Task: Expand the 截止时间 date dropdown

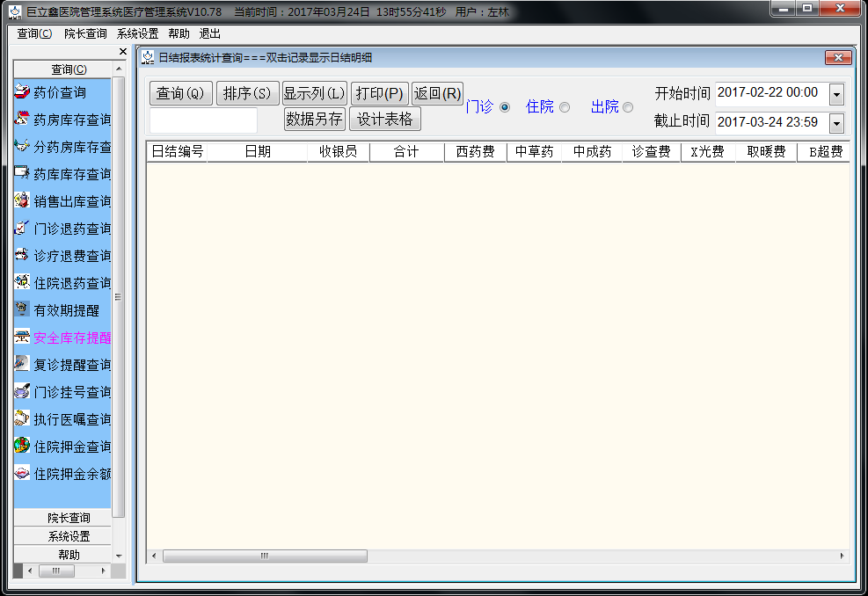Action: click(x=836, y=123)
